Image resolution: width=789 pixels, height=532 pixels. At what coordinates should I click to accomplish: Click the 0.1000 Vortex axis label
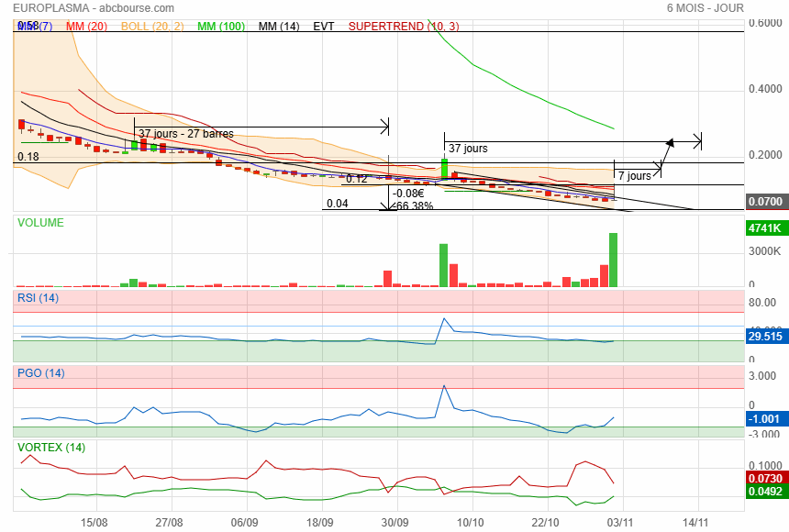(x=765, y=466)
